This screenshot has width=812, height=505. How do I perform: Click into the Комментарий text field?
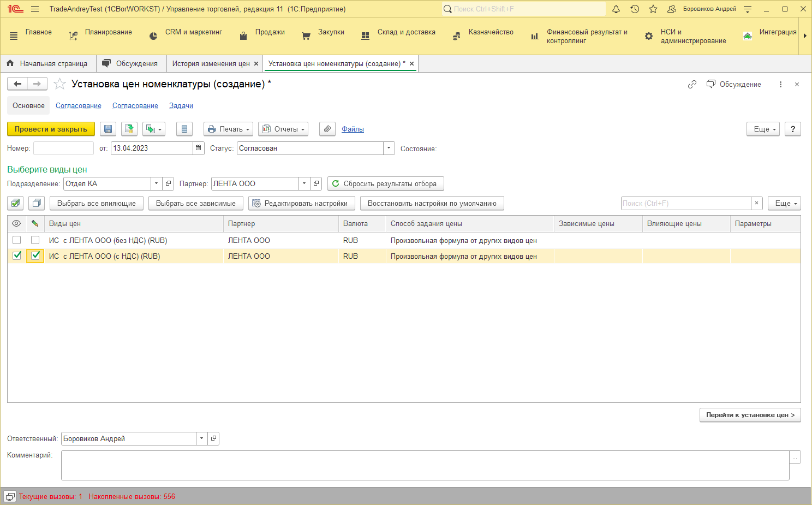click(425, 465)
